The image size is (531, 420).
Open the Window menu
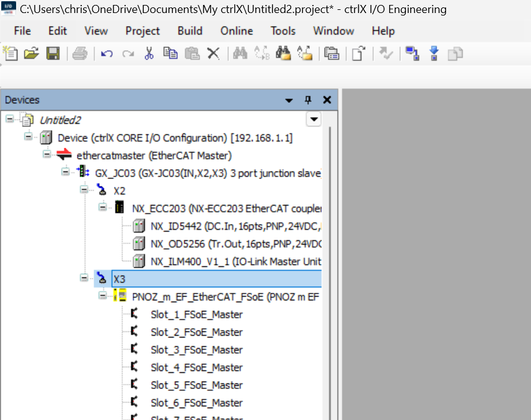[x=333, y=31]
